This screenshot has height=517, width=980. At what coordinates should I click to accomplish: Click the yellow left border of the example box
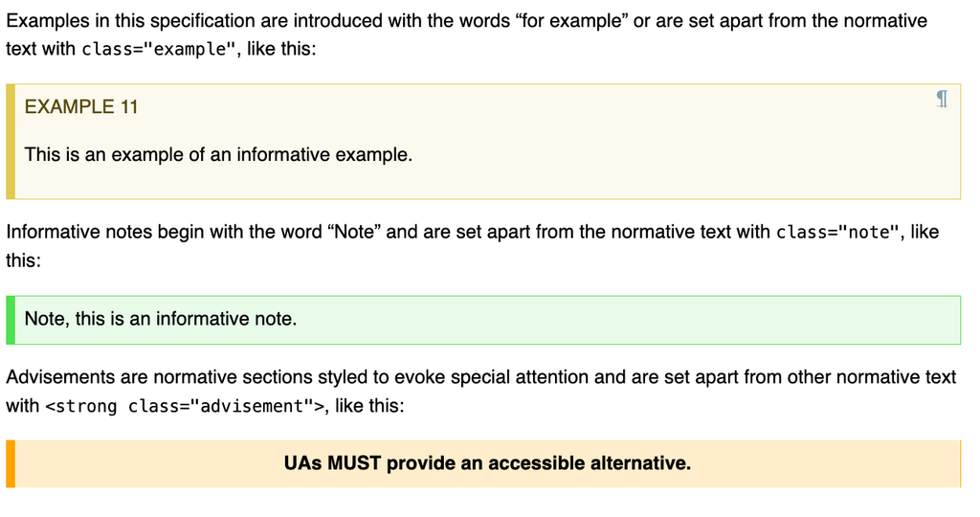click(x=11, y=142)
